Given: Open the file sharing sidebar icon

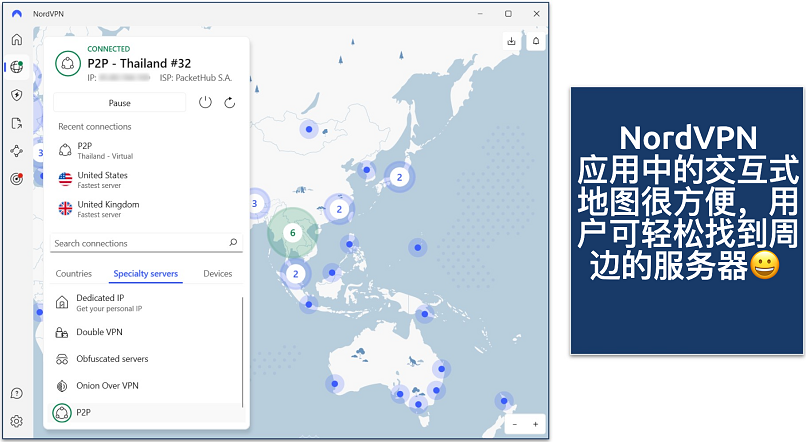Looking at the screenshot, I should [x=17, y=123].
